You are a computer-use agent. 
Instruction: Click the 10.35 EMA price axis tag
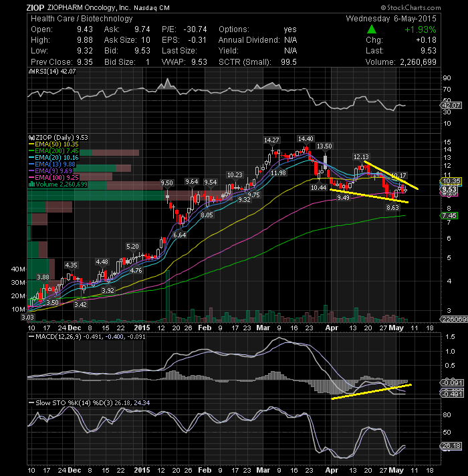451,181
